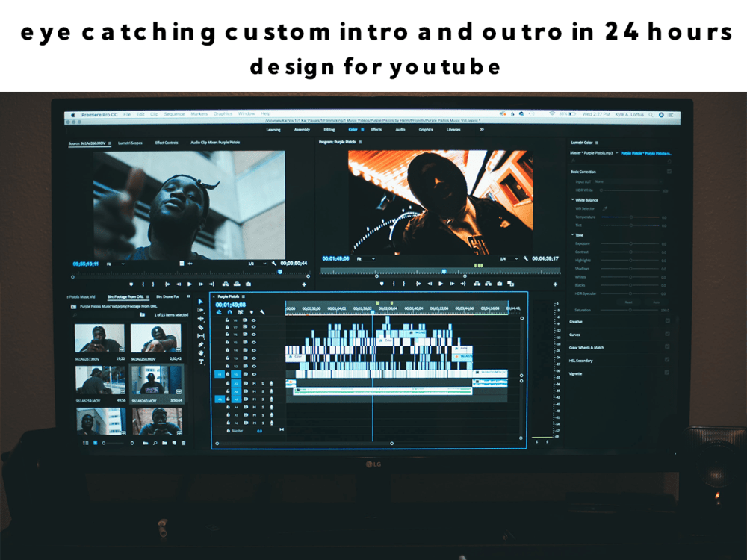The image size is (747, 560).
Task: Click the Auto button in Tone
Action: [x=656, y=302]
